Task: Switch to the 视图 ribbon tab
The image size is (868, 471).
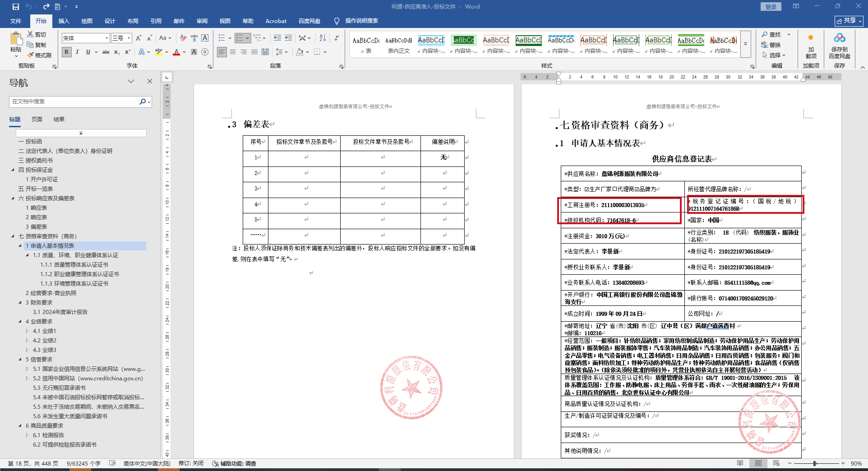Action: 225,21
